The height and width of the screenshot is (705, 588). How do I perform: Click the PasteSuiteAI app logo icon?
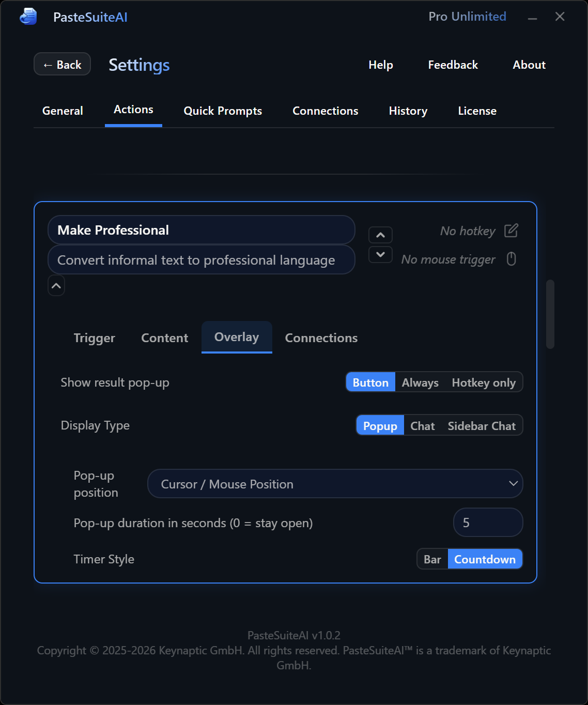tap(28, 17)
